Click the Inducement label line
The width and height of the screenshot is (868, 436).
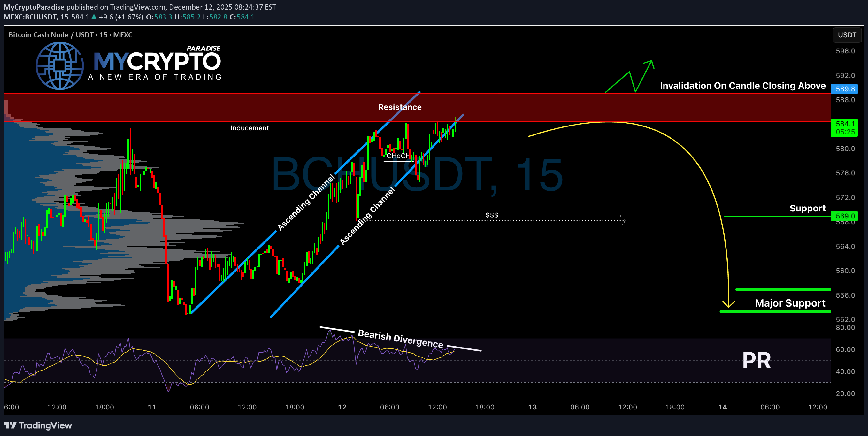[x=250, y=128]
